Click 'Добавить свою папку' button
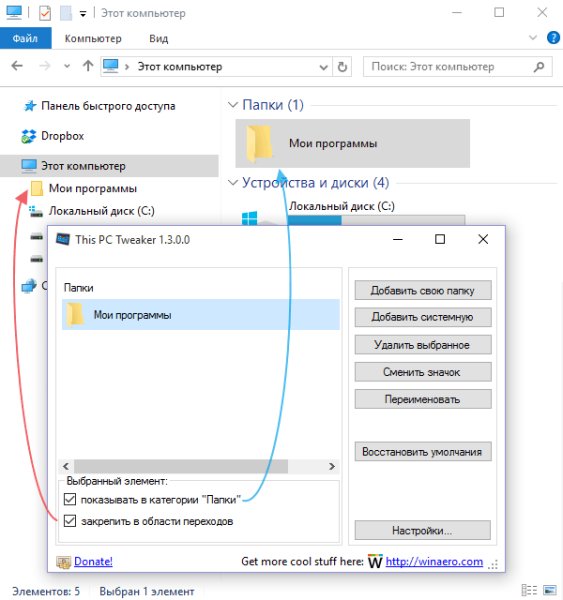The image size is (563, 600). pos(423,290)
